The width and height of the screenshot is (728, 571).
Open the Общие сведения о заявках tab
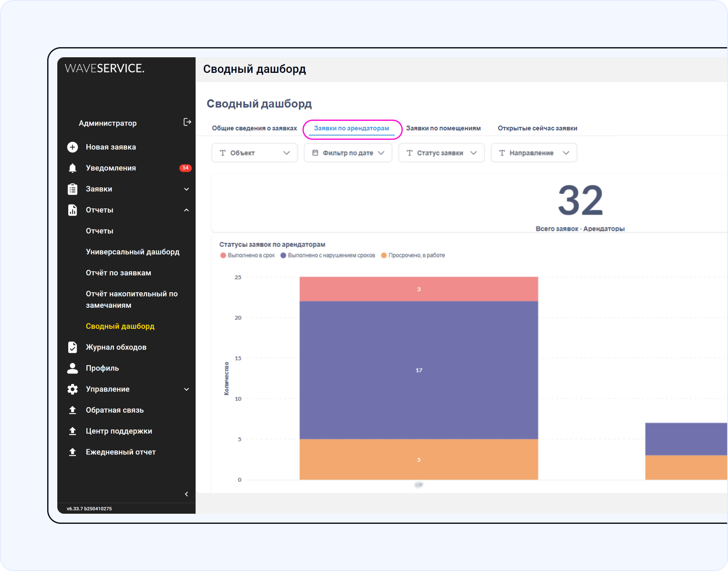click(254, 128)
